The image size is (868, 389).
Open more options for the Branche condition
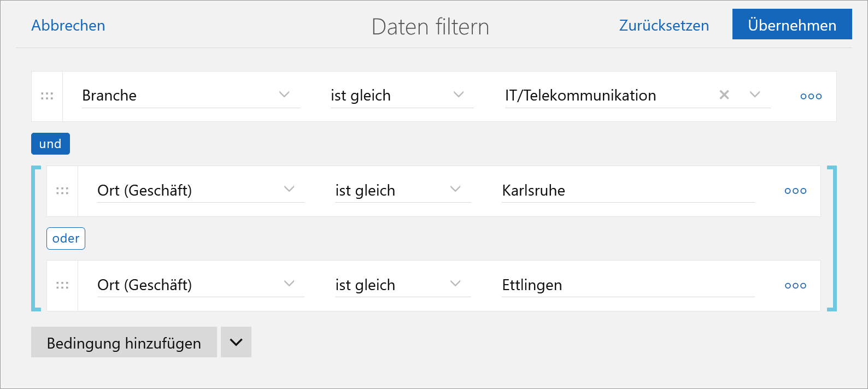[x=811, y=96]
